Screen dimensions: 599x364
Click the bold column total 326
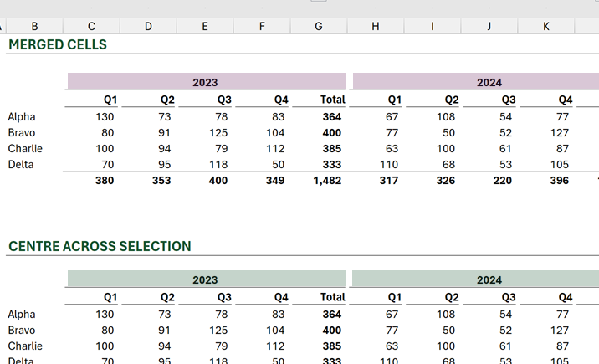coord(445,181)
